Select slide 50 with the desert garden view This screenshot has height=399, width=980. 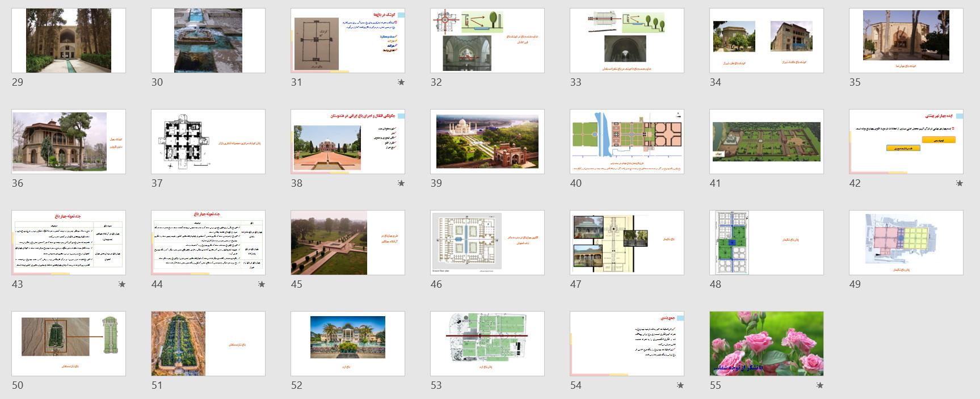click(68, 343)
